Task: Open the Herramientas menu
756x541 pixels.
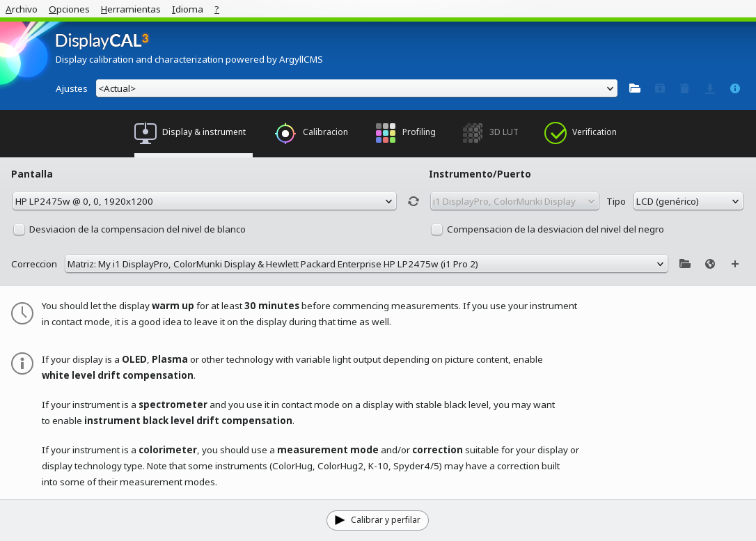Action: coord(130,9)
